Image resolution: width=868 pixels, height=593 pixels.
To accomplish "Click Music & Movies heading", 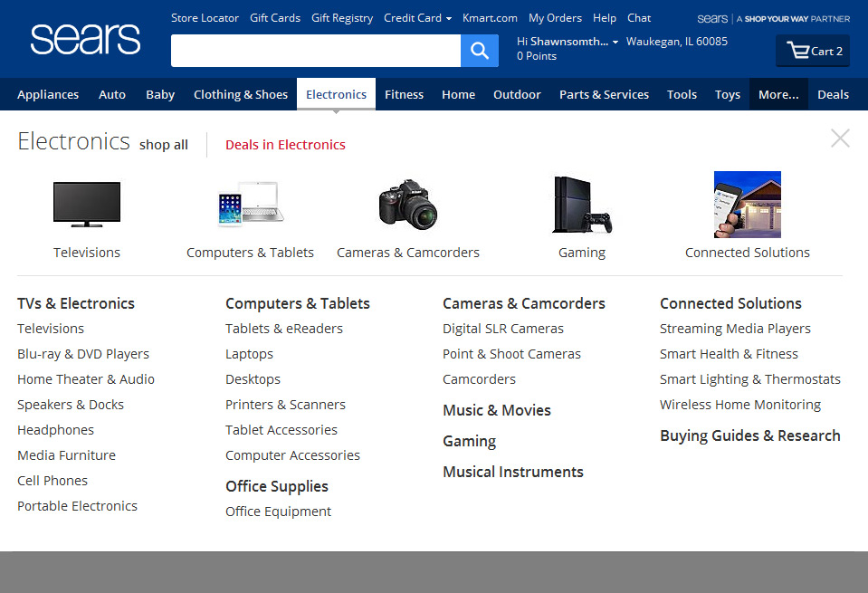I will (x=497, y=410).
